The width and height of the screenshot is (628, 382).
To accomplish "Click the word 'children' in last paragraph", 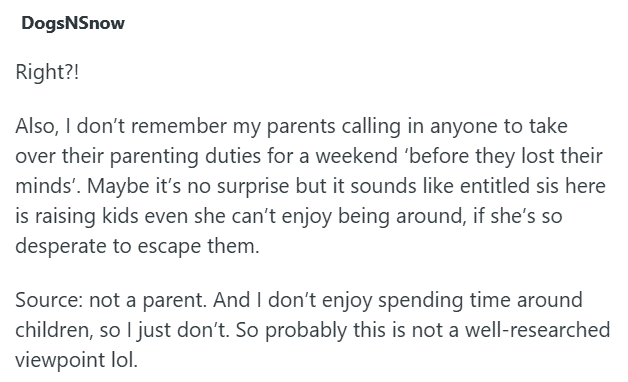I will tap(54, 330).
